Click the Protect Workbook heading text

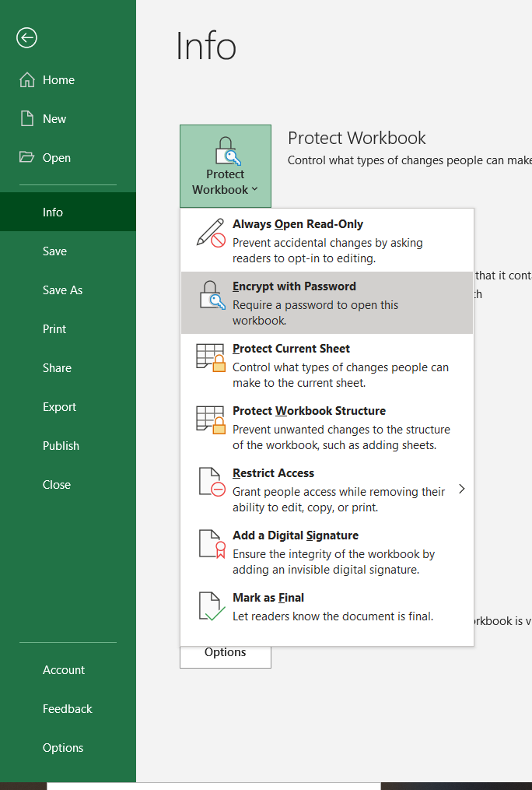click(357, 138)
